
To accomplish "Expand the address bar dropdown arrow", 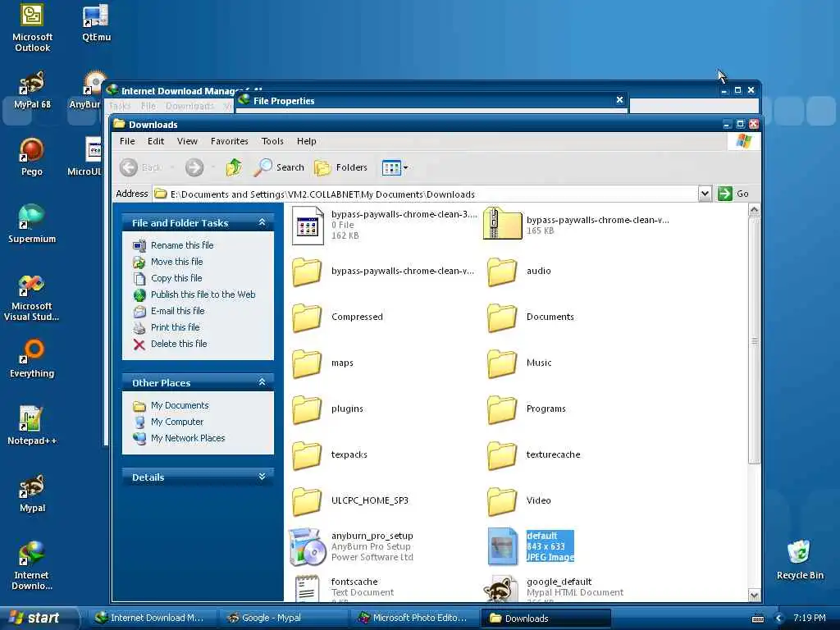I will 705,194.
